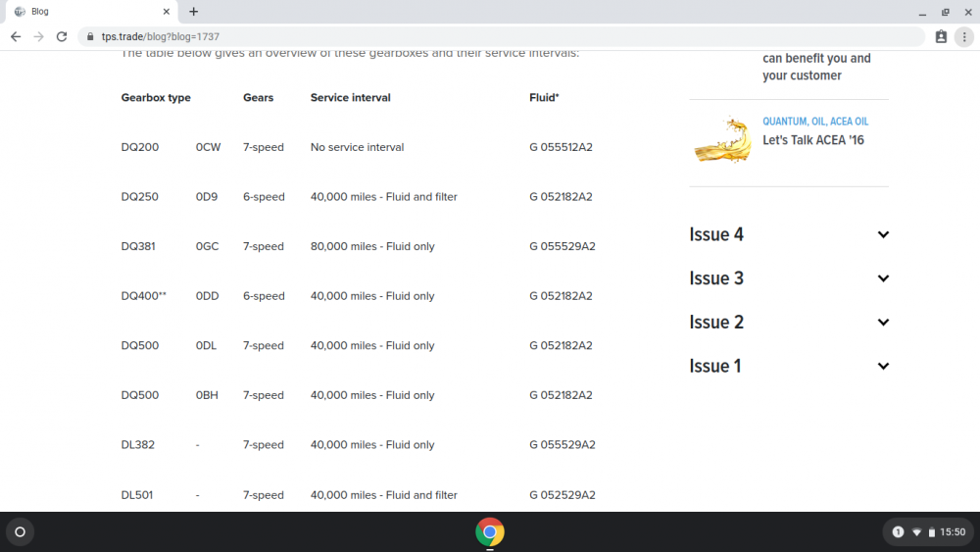Click the padlock site info icon
Image resolution: width=980 pixels, height=552 pixels.
tap(90, 37)
